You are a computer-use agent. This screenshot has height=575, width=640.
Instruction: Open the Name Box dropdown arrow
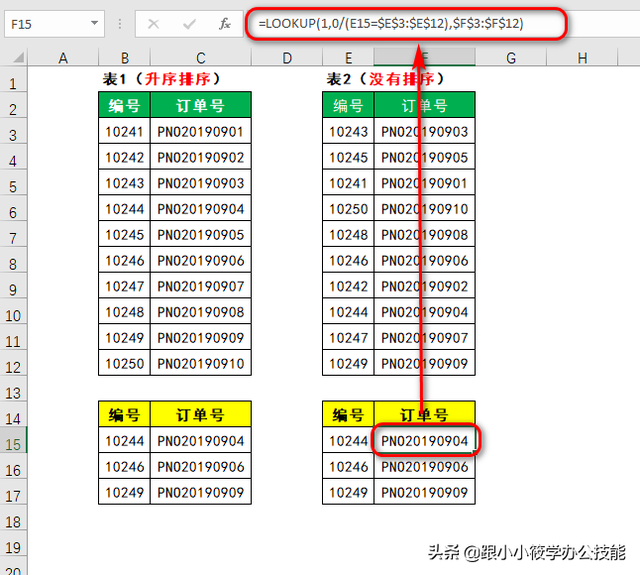[x=94, y=23]
